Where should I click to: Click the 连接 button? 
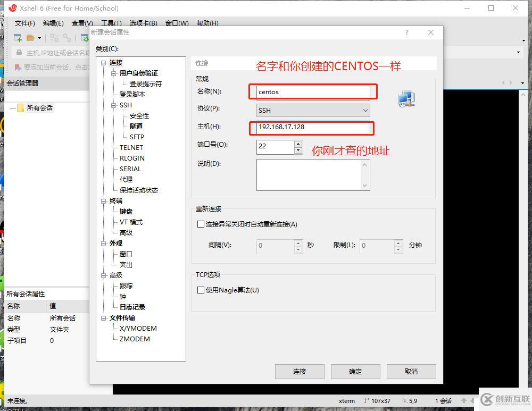pos(300,372)
